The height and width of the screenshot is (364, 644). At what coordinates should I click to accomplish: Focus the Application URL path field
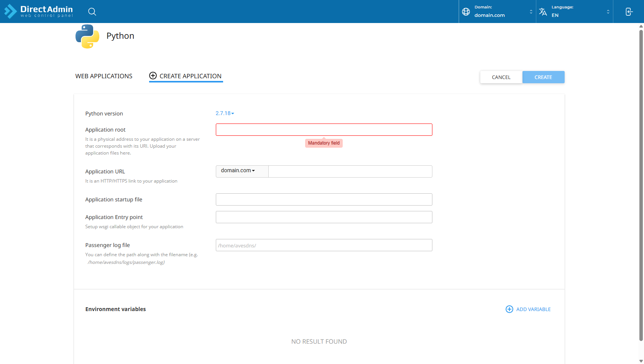click(350, 171)
